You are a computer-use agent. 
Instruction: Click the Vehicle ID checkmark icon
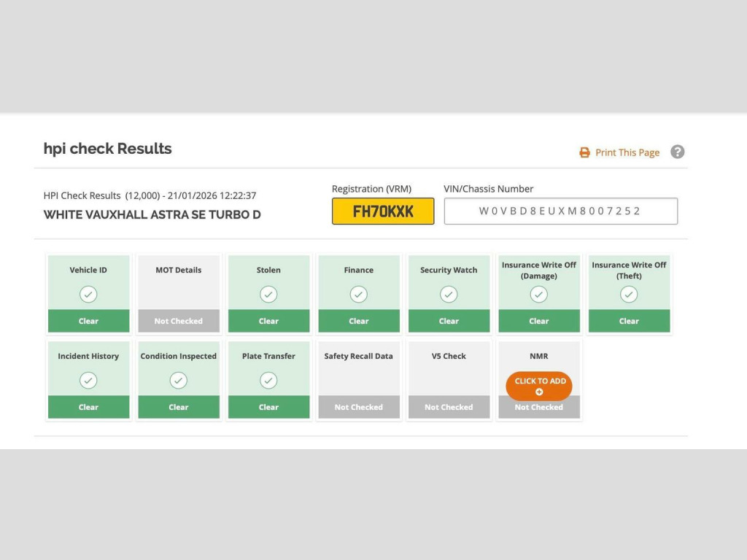pyautogui.click(x=88, y=294)
